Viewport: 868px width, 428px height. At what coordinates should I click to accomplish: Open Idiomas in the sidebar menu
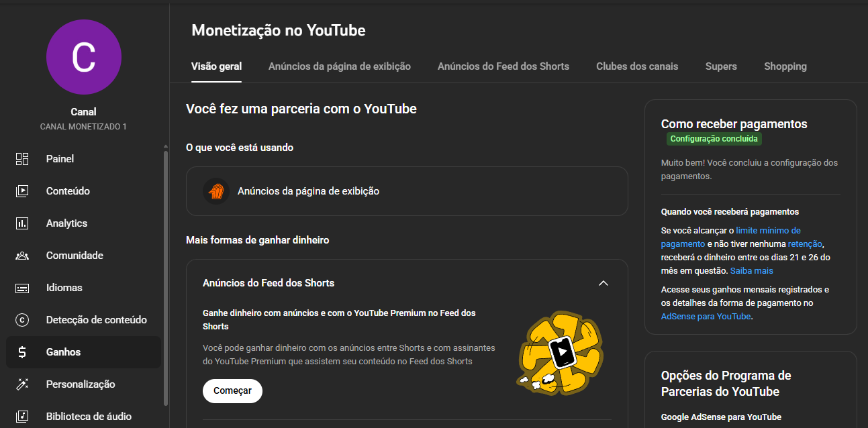pos(84,288)
